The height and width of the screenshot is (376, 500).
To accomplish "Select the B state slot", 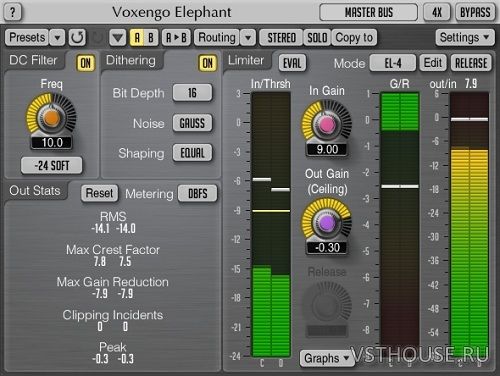I will (x=151, y=37).
